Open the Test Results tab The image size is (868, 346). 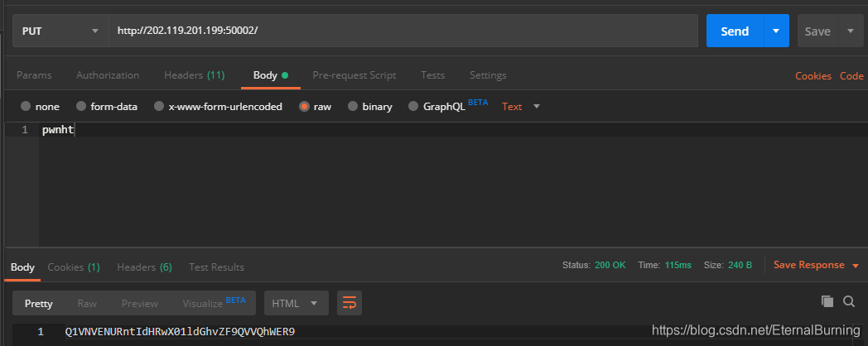coord(216,267)
